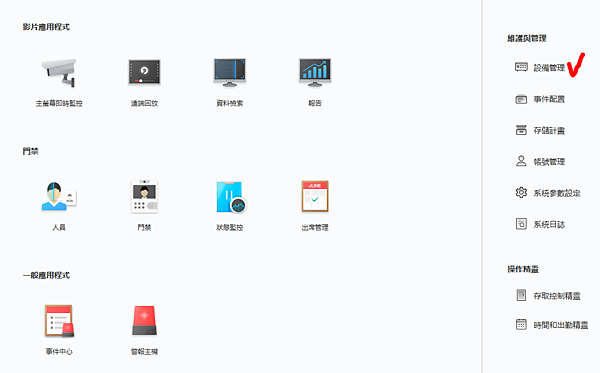Open 警報主機 red alarm siren icon

tap(144, 321)
